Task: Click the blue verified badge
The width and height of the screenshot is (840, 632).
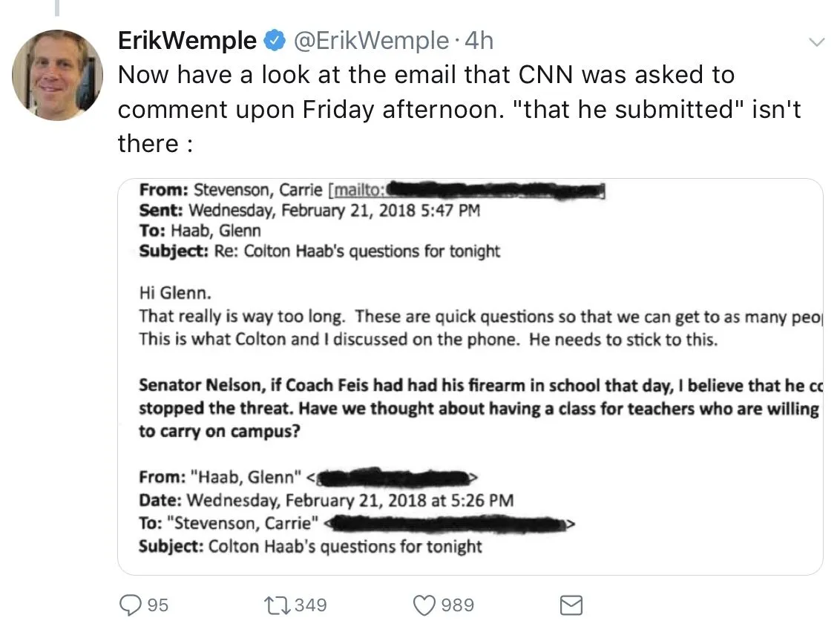Action: [274, 41]
